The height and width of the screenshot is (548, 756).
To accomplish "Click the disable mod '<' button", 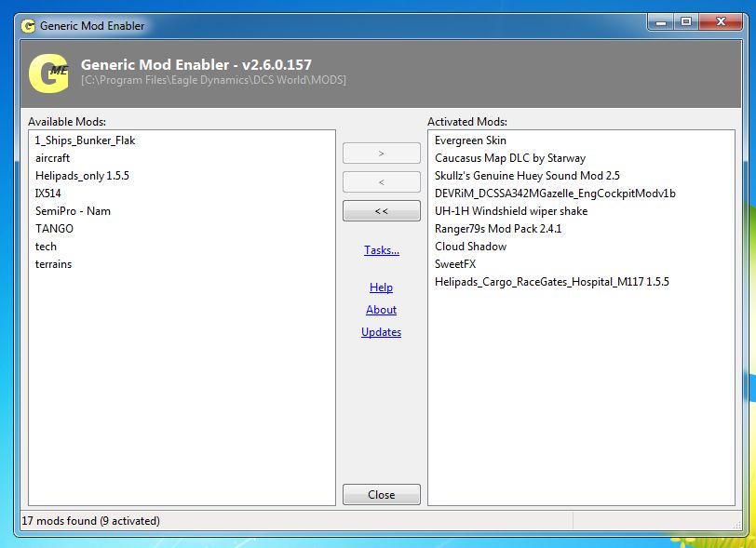I will coord(382,182).
